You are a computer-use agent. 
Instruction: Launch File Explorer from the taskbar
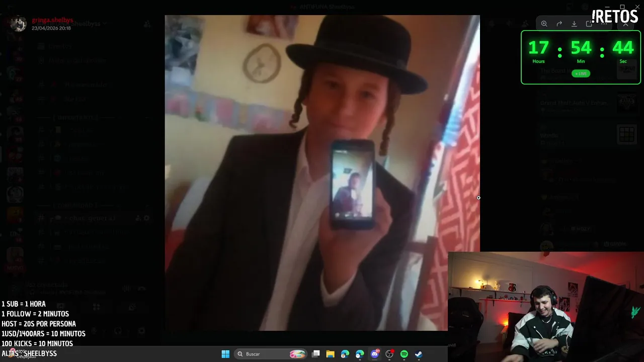(x=331, y=354)
